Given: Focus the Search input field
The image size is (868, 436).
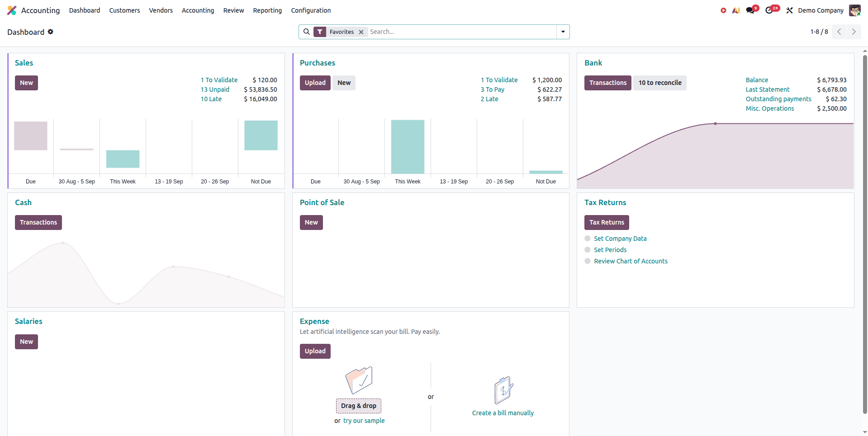Looking at the screenshot, I should (461, 32).
